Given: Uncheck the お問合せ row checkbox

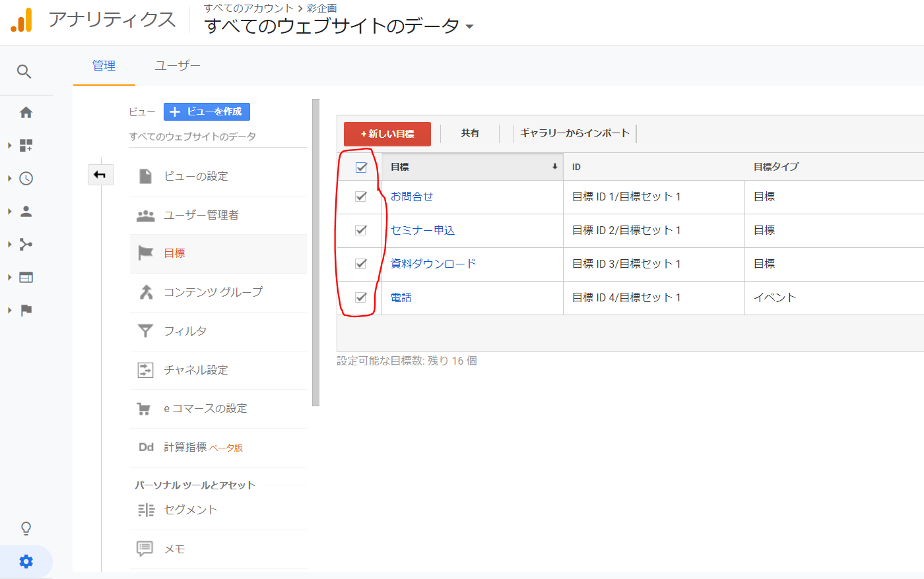Looking at the screenshot, I should [361, 197].
